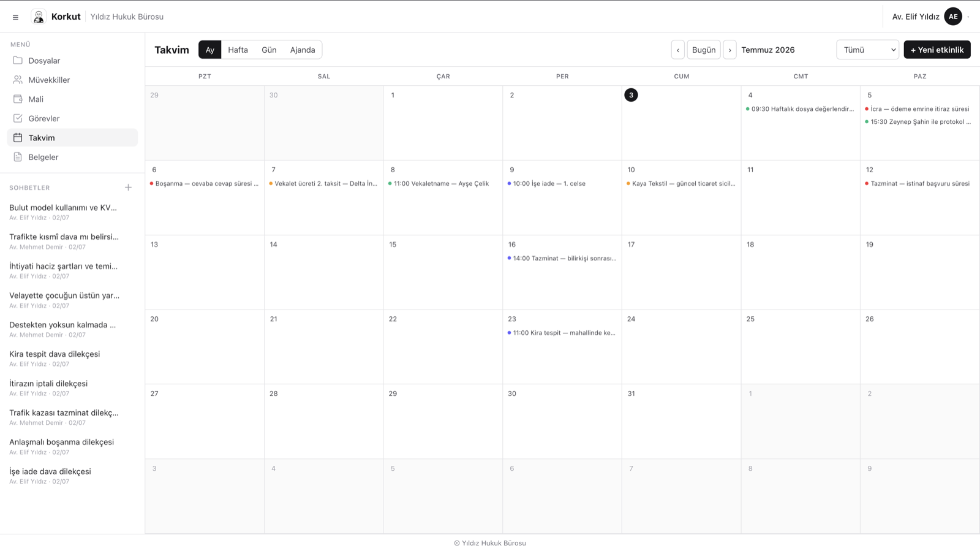Open Müvekkiller people icon in sidebar

18,80
